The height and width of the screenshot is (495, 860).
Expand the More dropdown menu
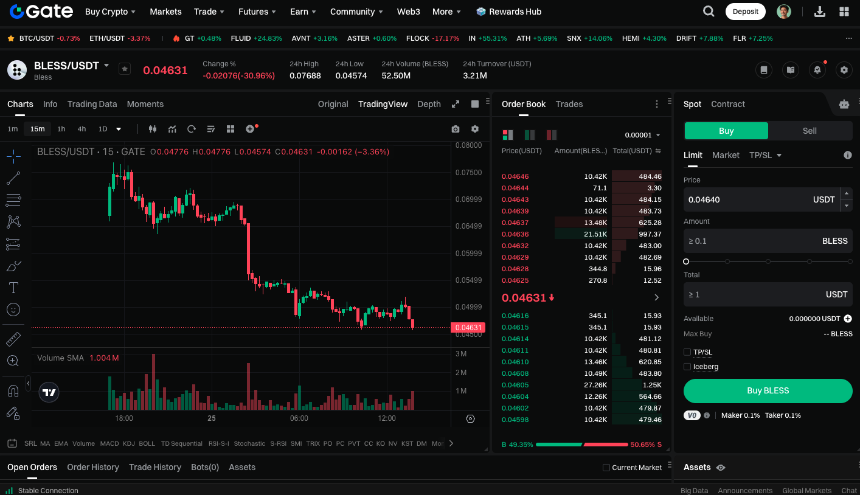click(446, 12)
